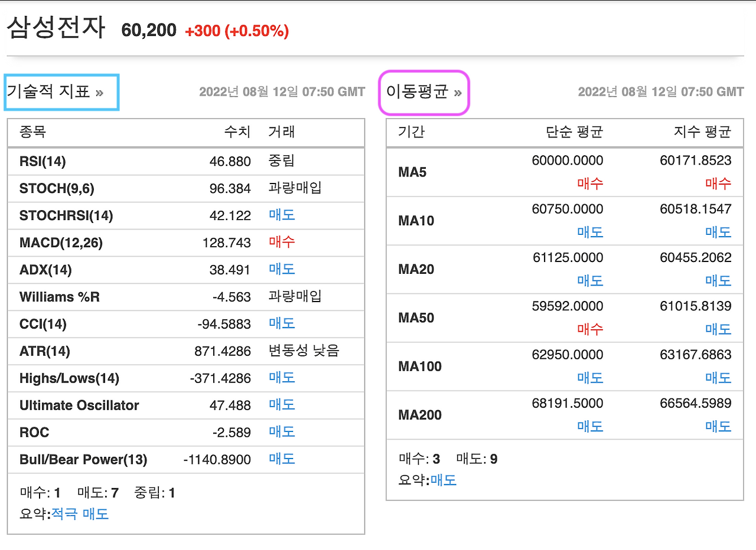
Task: Click MA200 exponential average 66564.5989
Action: pyautogui.click(x=696, y=403)
